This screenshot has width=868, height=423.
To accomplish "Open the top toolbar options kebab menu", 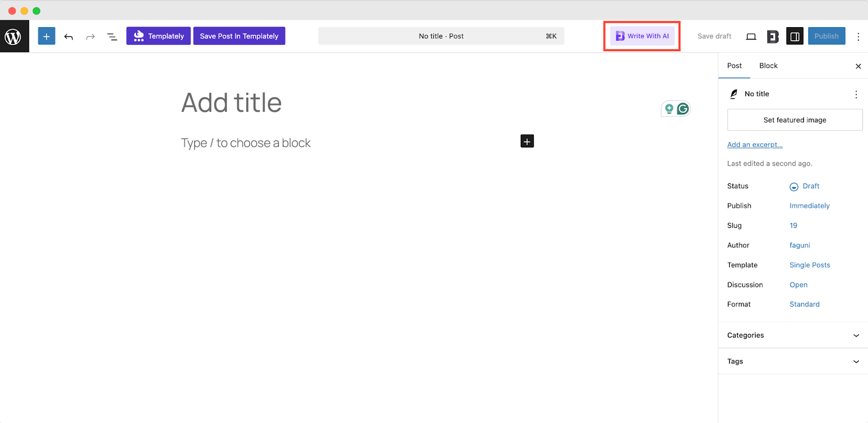I will [x=858, y=36].
